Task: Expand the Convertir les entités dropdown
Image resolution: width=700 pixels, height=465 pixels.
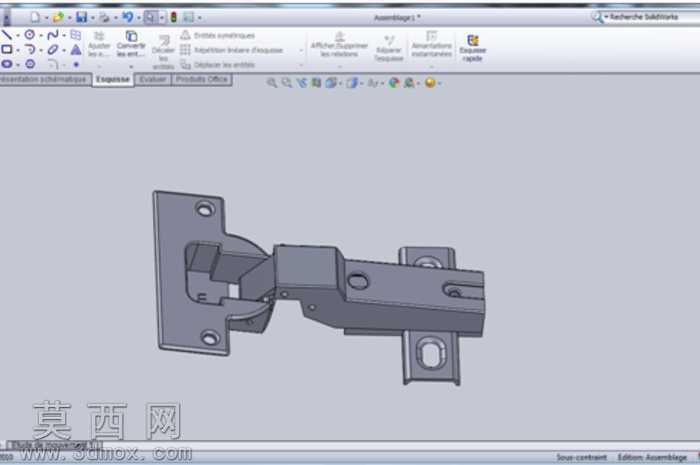Action: 131,67
